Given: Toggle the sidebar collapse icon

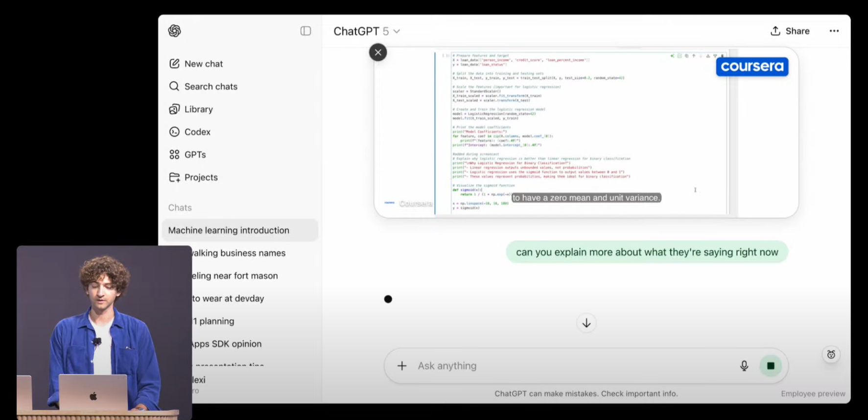Looking at the screenshot, I should pyautogui.click(x=305, y=31).
